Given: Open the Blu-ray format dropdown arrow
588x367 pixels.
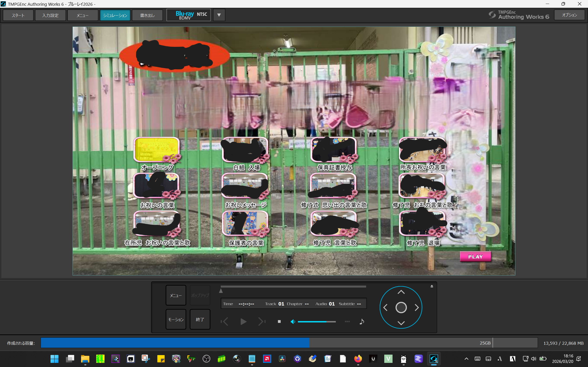Looking at the screenshot, I should (x=219, y=15).
